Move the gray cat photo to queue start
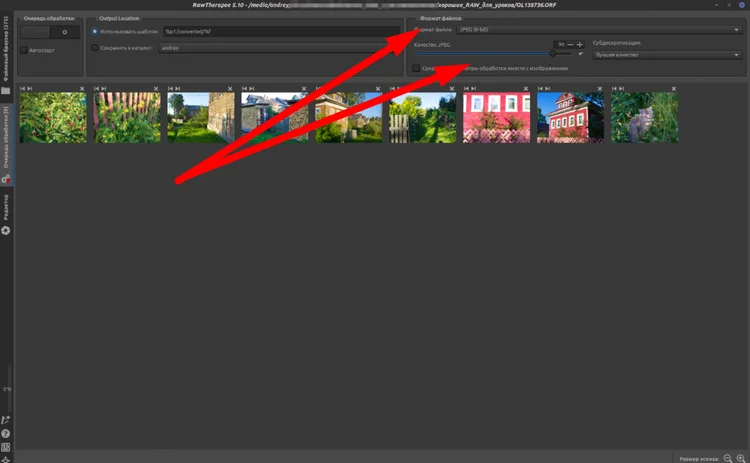The width and height of the screenshot is (750, 463). coord(616,89)
